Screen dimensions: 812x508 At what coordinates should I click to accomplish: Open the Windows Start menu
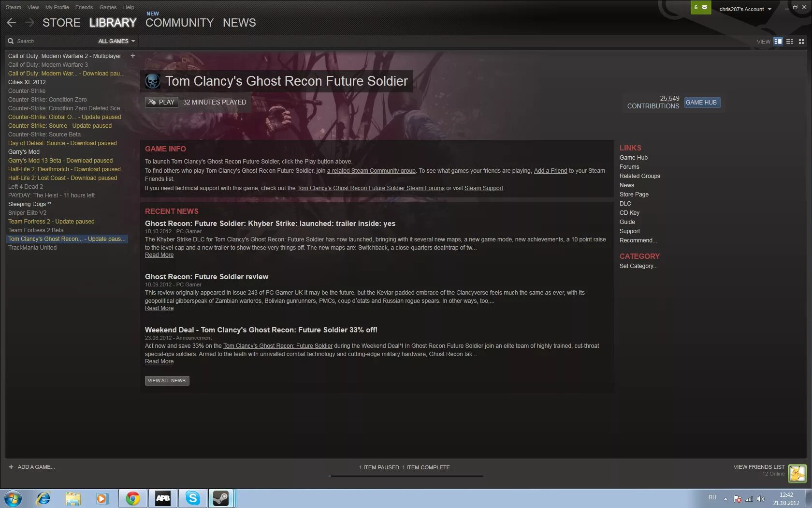pyautogui.click(x=13, y=498)
